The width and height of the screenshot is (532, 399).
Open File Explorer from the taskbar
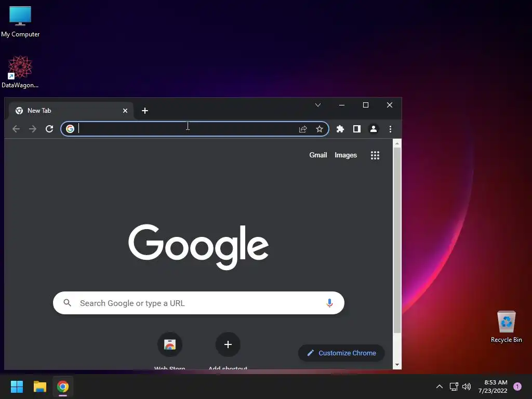tap(39, 387)
